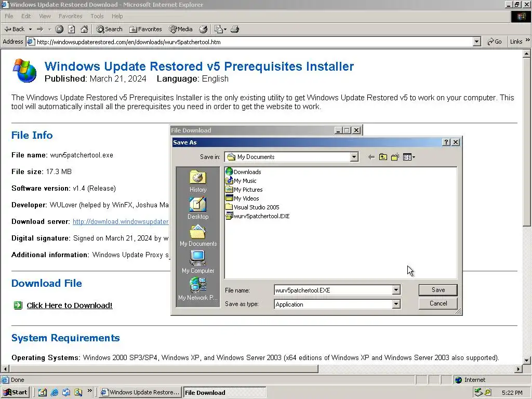Image resolution: width=532 pixels, height=399 pixels.
Task: Click the Go button
Action: 495,42
